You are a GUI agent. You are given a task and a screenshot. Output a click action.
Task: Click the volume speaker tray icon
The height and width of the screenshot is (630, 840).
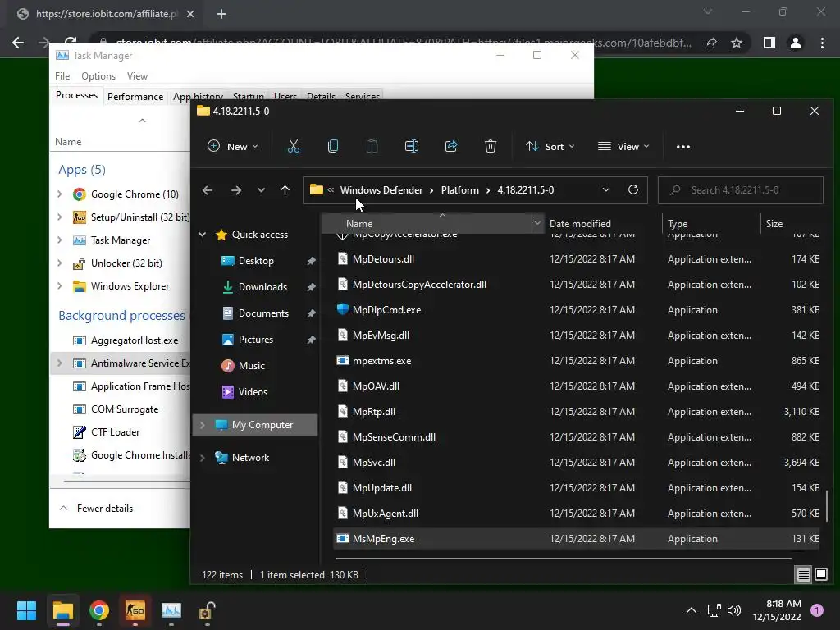734,610
